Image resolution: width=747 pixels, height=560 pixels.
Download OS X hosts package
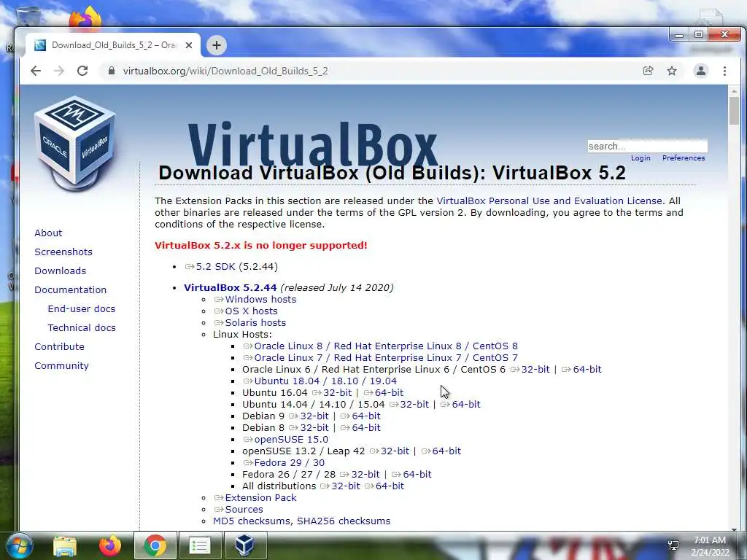pyautogui.click(x=246, y=311)
